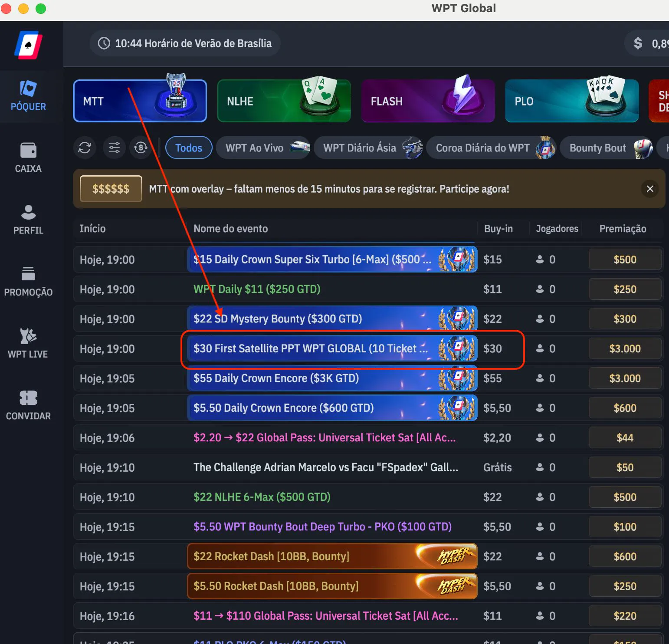Open the filter sliders icon
This screenshot has height=644, width=669.
(x=114, y=148)
